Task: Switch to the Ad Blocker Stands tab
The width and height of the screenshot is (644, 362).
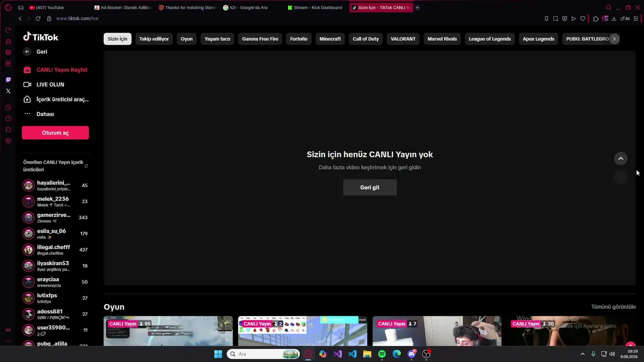Action: 123,8
